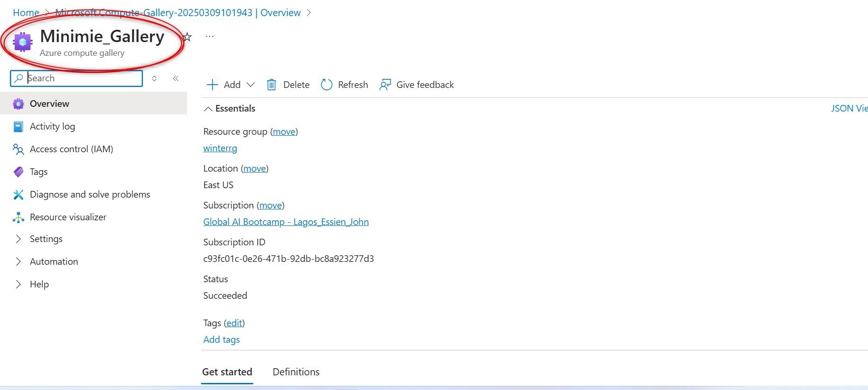Open the winterrg resource group

[220, 148]
